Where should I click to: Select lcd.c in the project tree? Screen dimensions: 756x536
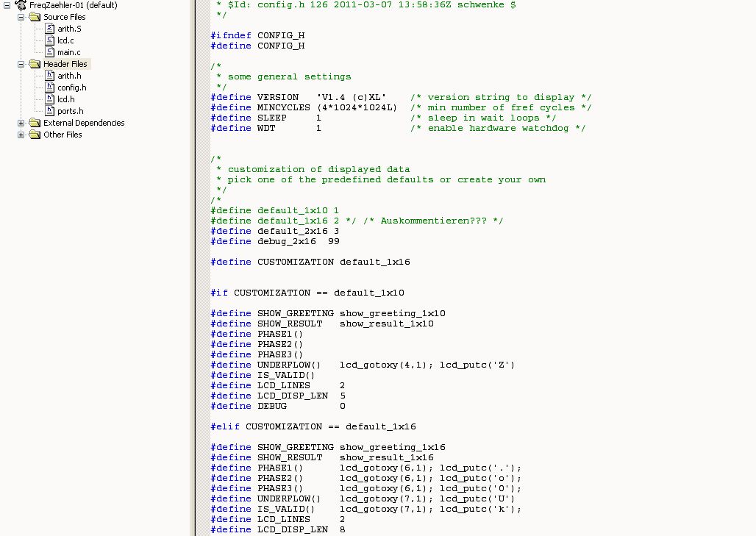point(65,40)
